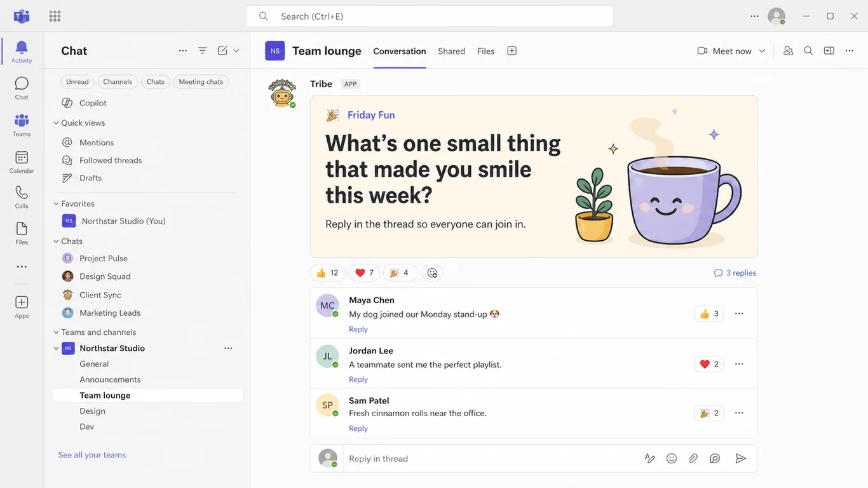Click Reply under Sam Patel's message

pos(358,428)
